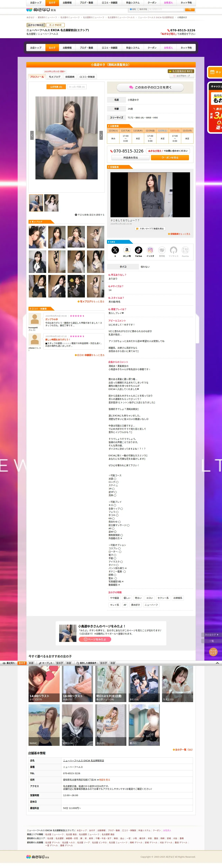
Task: Toggle 女の子をキープ heart button
Action: pyautogui.click(x=182, y=76)
